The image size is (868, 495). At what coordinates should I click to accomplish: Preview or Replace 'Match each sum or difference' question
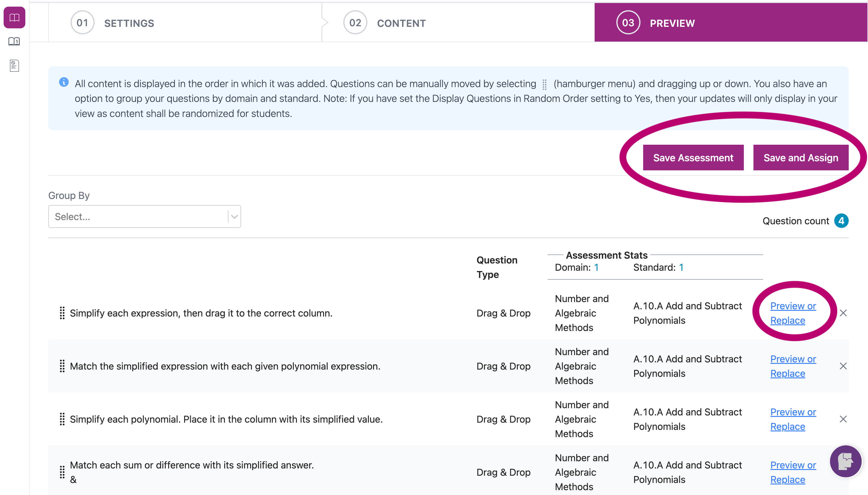(793, 472)
